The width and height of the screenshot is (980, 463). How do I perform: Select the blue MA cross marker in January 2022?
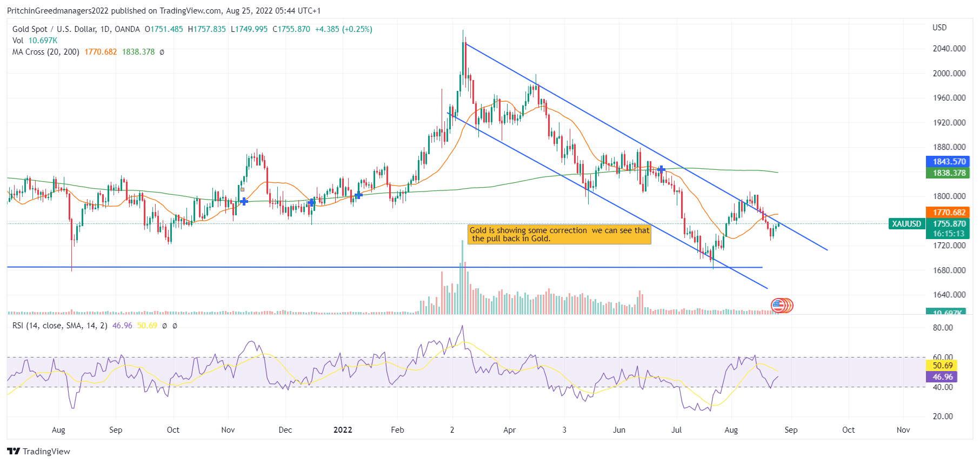pos(358,195)
